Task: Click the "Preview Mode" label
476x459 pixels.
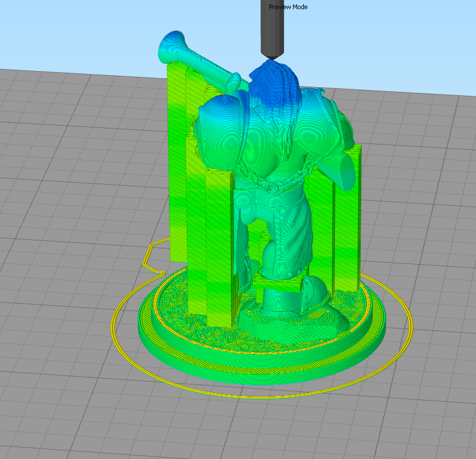Action: tap(288, 7)
